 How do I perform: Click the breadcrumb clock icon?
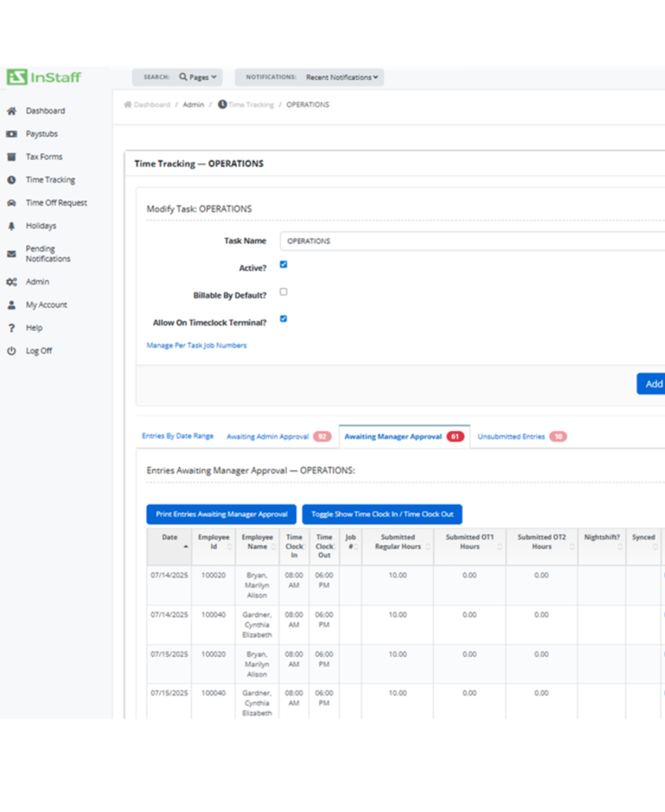[222, 104]
